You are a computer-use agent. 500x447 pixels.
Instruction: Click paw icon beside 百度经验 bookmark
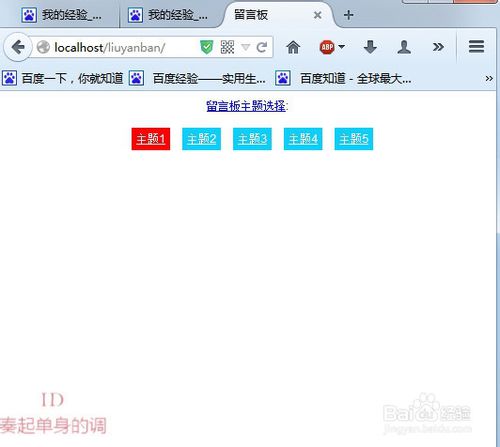click(137, 79)
